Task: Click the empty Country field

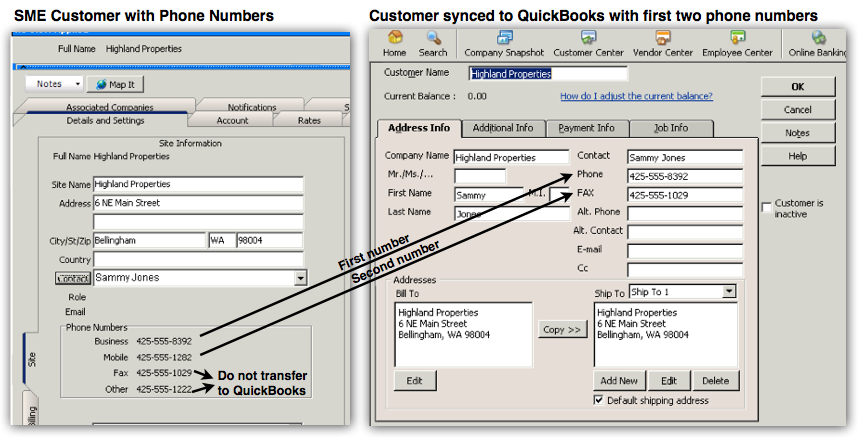Action: pos(198,259)
